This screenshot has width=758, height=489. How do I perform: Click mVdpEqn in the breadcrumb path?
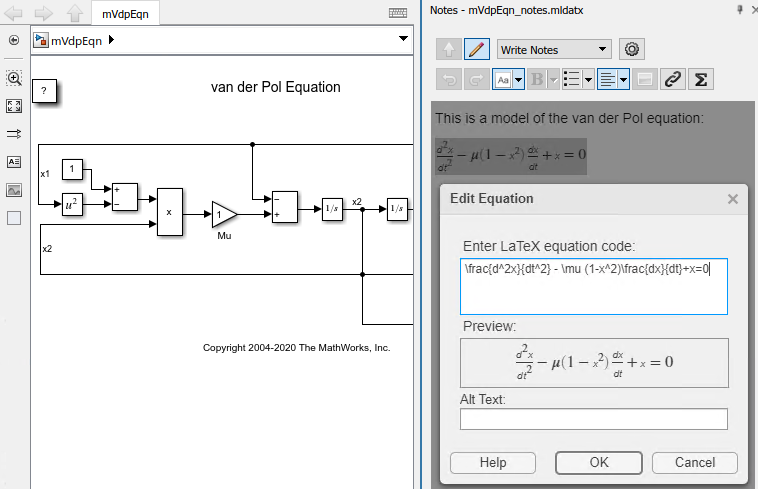pyautogui.click(x=75, y=39)
